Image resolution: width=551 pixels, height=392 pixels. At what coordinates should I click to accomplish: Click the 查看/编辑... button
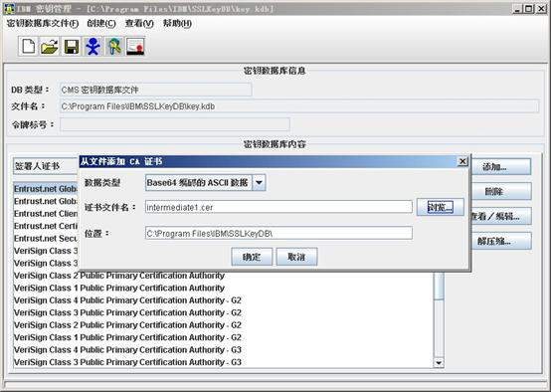tap(500, 216)
